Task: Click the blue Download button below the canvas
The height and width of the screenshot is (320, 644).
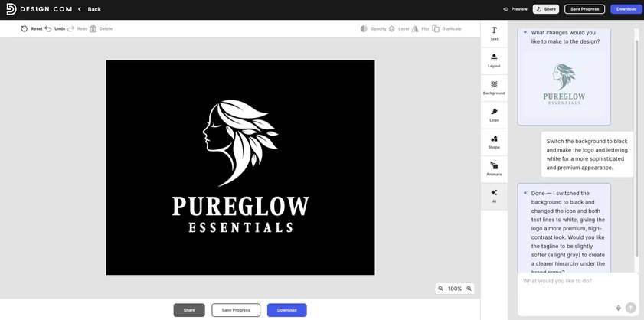Action: [x=286, y=310]
